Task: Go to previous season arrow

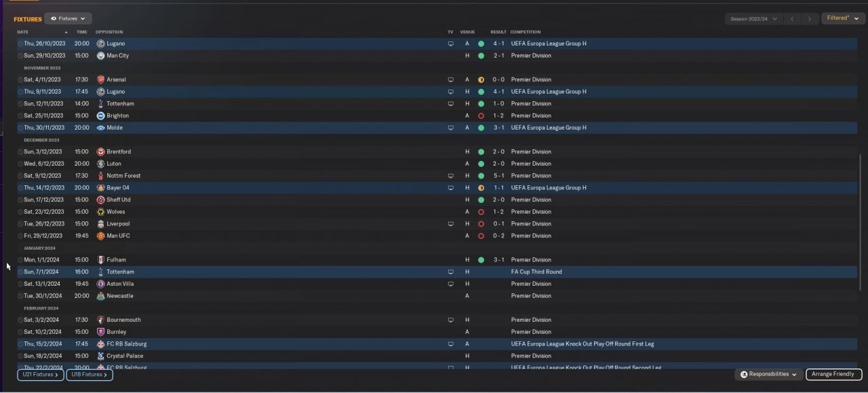Action: (792, 19)
